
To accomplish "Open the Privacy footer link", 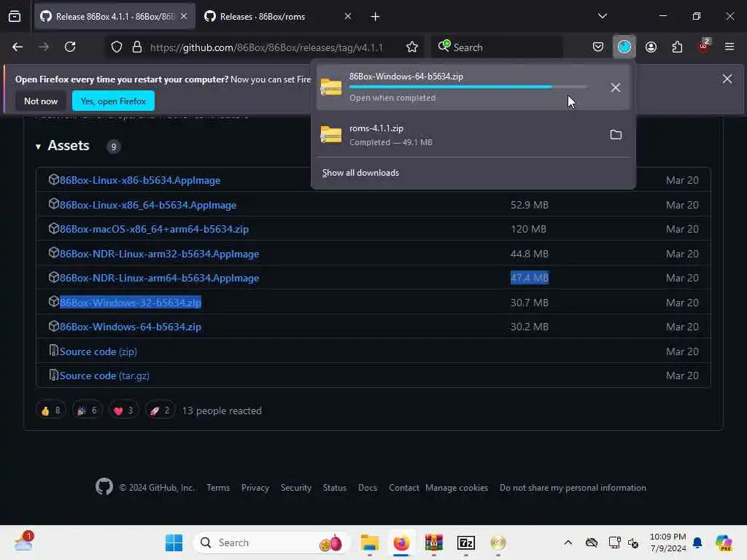I will (x=255, y=488).
